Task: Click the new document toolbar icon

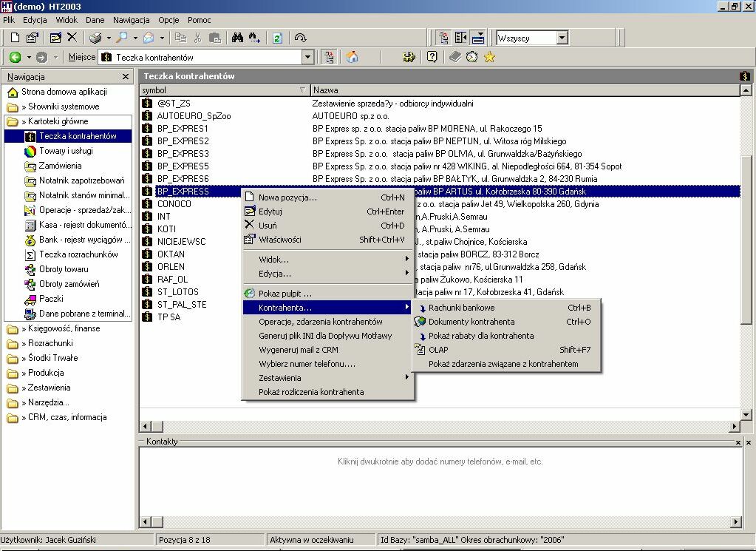Action: click(15, 38)
